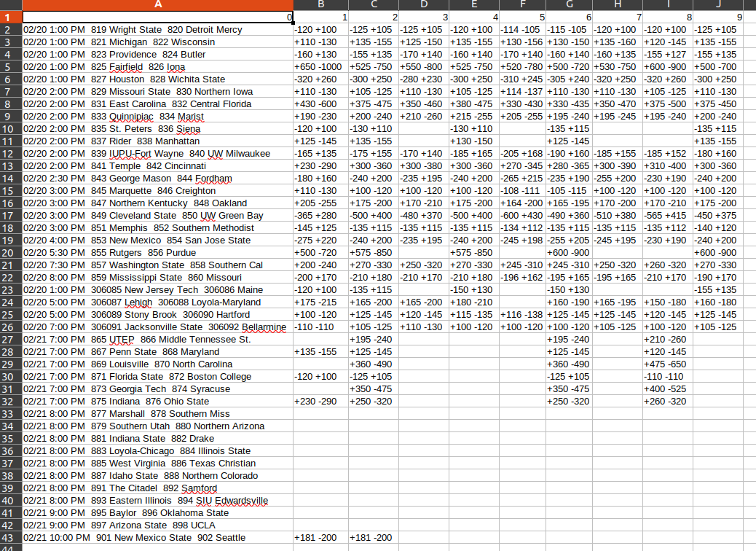
Task: Click cell 829 Missouri State 830 Northern Iowa
Action: tap(157, 92)
